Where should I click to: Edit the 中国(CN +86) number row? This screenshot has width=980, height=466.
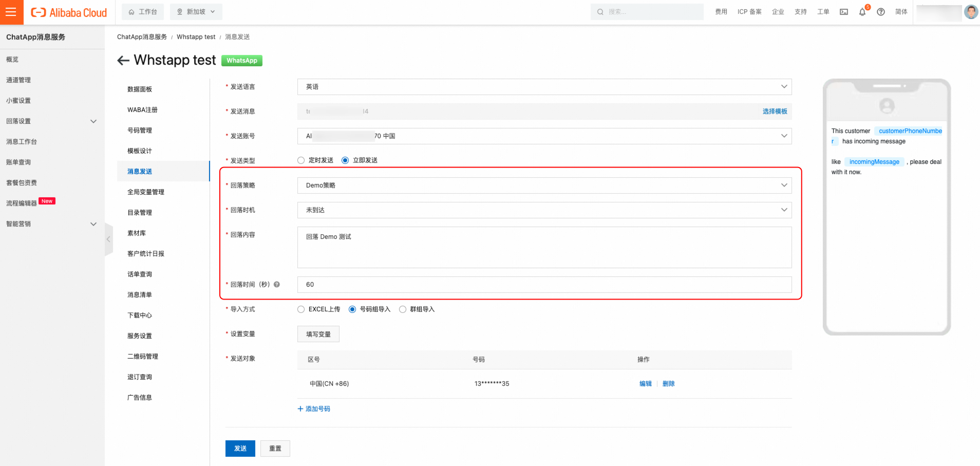click(645, 384)
